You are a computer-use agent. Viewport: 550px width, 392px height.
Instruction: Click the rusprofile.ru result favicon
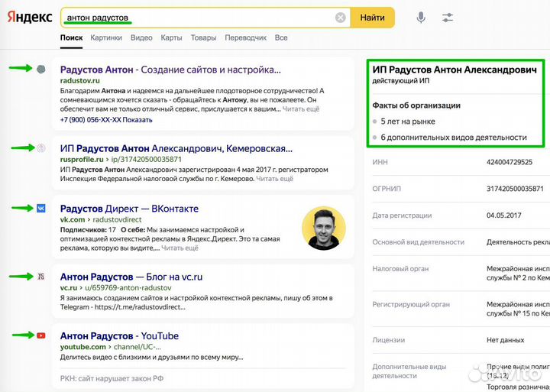coord(41,147)
